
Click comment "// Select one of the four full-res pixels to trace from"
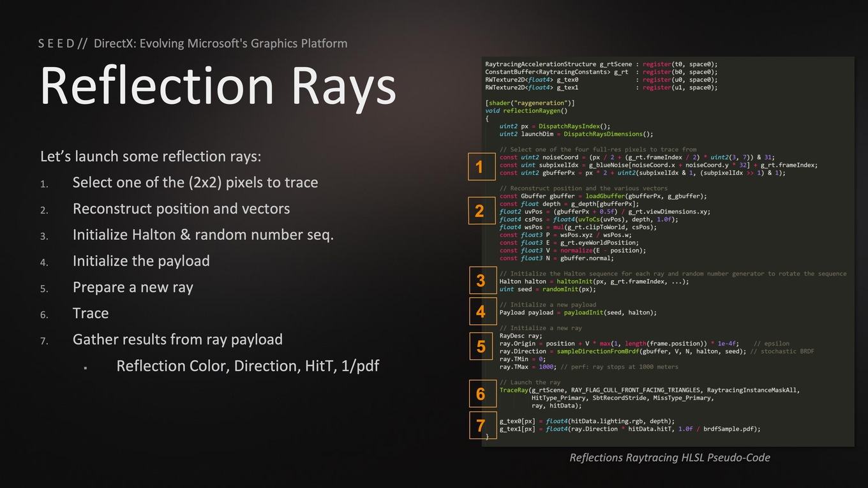point(598,149)
